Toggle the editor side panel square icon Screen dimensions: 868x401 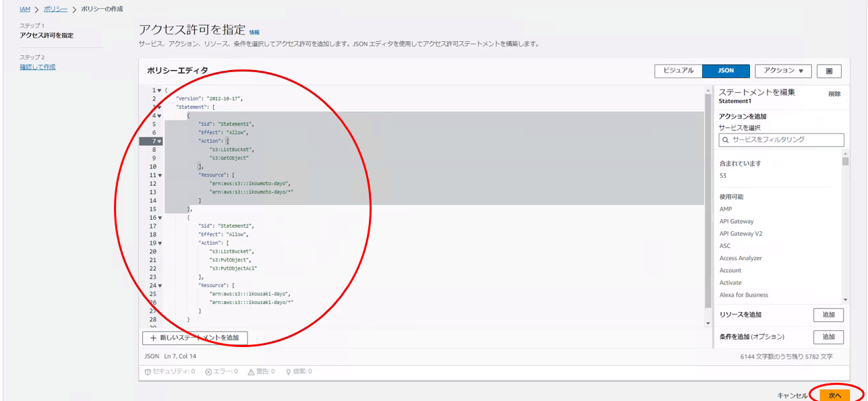click(x=829, y=71)
